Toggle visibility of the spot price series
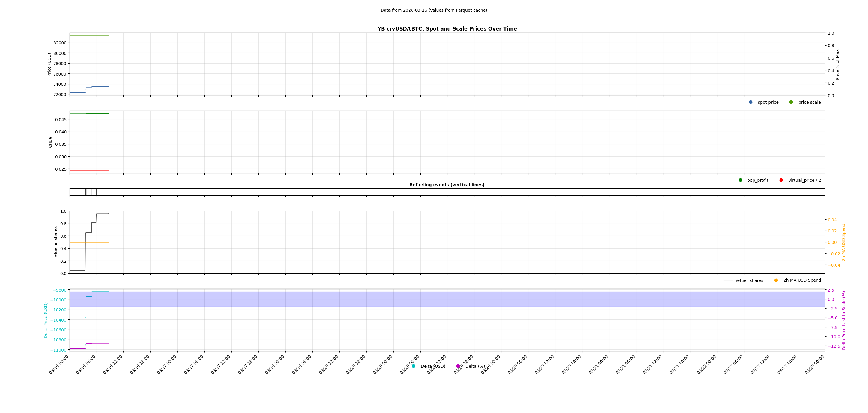868x413 pixels. 751,102
